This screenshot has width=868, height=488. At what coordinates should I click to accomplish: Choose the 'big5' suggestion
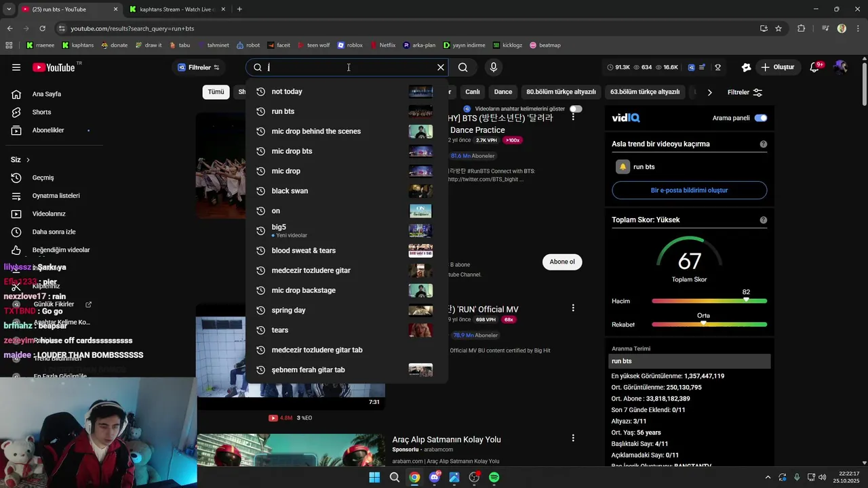[347, 230]
